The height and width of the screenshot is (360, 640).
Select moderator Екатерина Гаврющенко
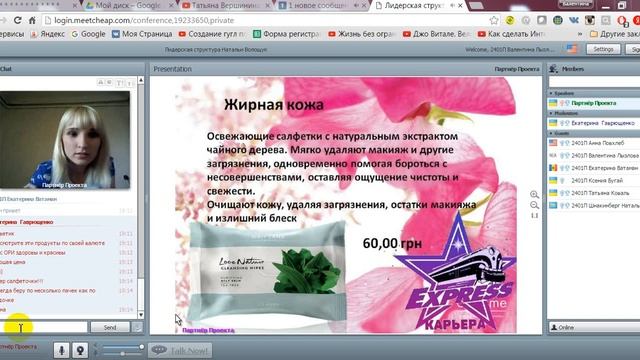[594, 123]
